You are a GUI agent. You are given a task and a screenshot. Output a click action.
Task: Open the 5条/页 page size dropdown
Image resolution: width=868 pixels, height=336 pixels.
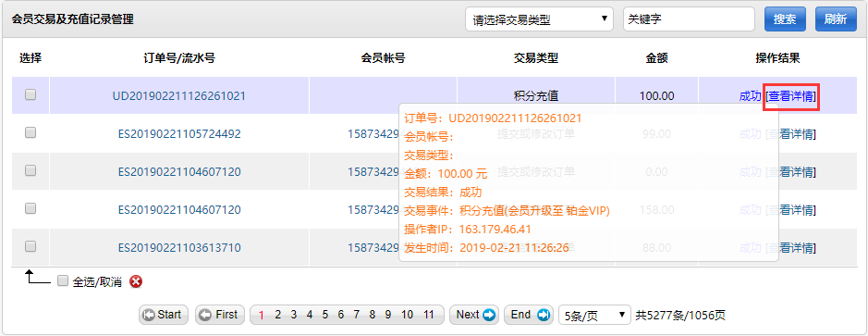(x=594, y=315)
